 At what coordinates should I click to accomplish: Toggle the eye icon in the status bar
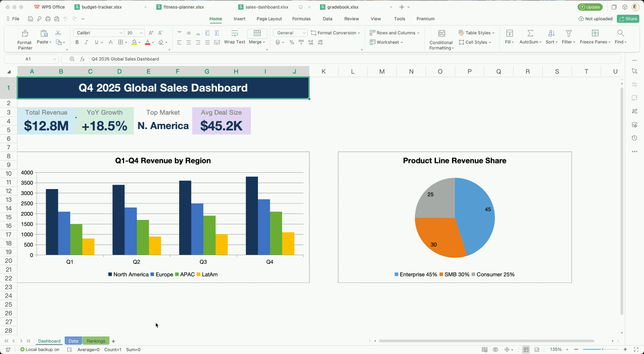click(x=495, y=349)
